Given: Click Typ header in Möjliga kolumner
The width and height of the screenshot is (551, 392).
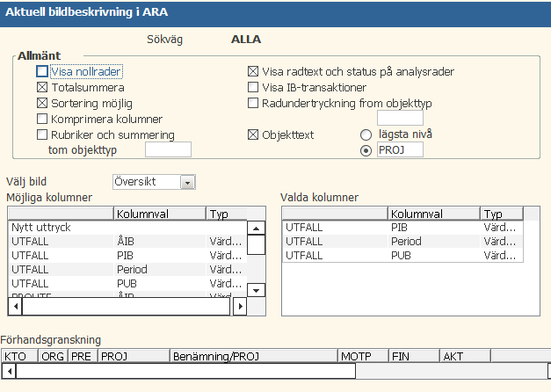Looking at the screenshot, I should point(227,214).
